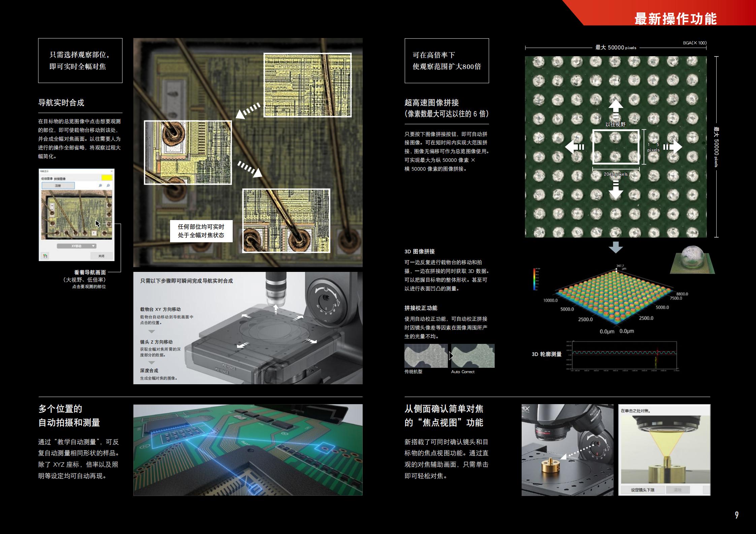The width and height of the screenshot is (756, 534).
Task: Switch to the 拼接图像 tab
Action: [x=60, y=179]
